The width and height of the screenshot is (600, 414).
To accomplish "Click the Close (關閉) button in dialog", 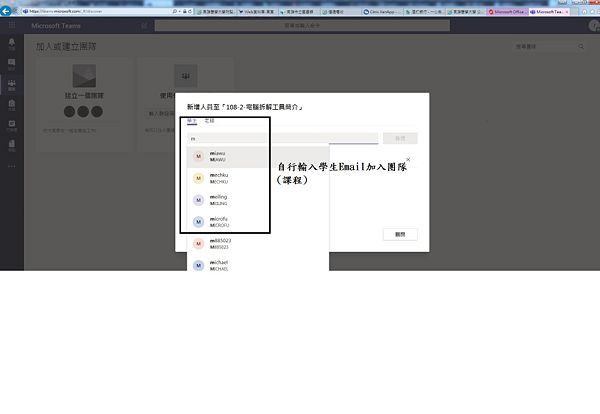I will 400,234.
